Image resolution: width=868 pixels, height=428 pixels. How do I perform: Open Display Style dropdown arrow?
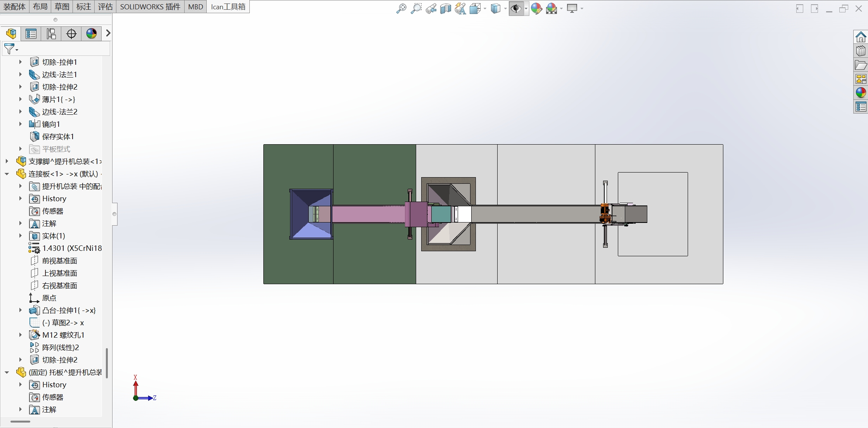click(x=505, y=9)
